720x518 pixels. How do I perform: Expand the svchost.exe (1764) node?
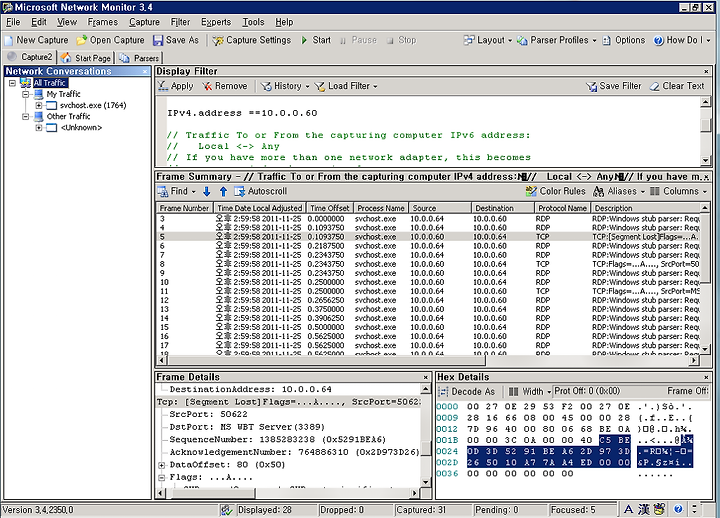click(39, 105)
